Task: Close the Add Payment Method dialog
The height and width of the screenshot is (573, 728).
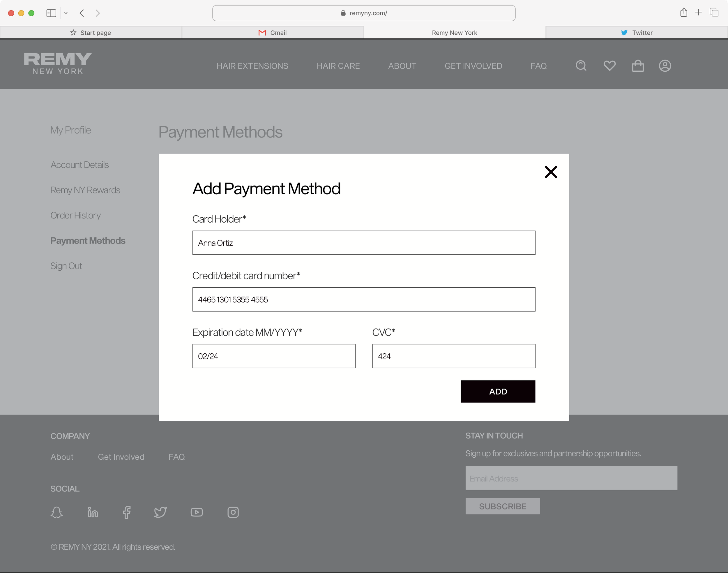Action: (551, 172)
